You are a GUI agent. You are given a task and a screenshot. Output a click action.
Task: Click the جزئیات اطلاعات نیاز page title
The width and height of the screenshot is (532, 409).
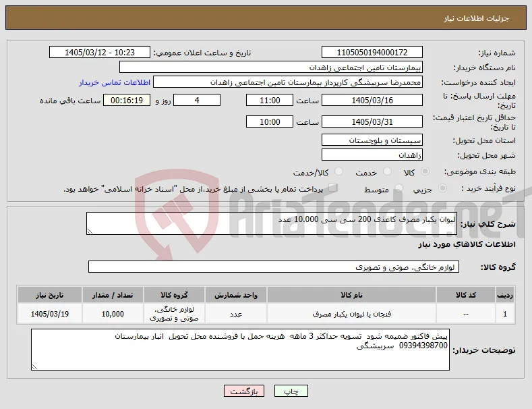coord(476,18)
